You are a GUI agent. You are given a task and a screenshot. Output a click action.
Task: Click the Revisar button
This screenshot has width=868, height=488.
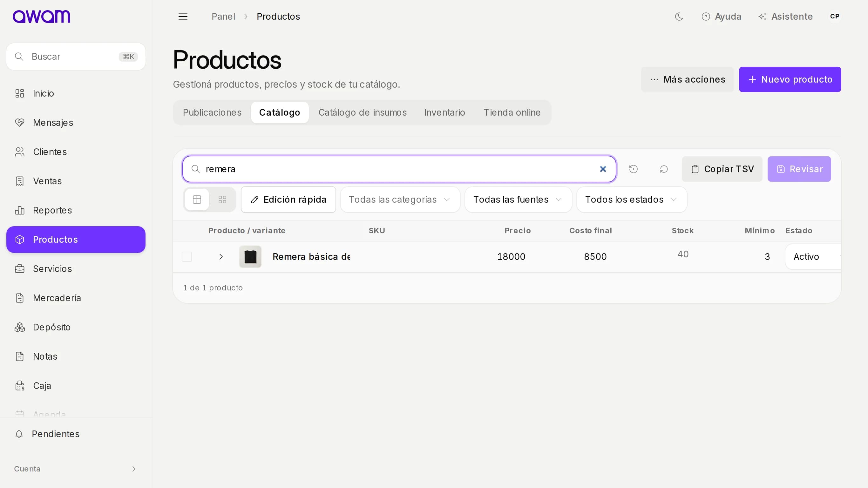799,169
